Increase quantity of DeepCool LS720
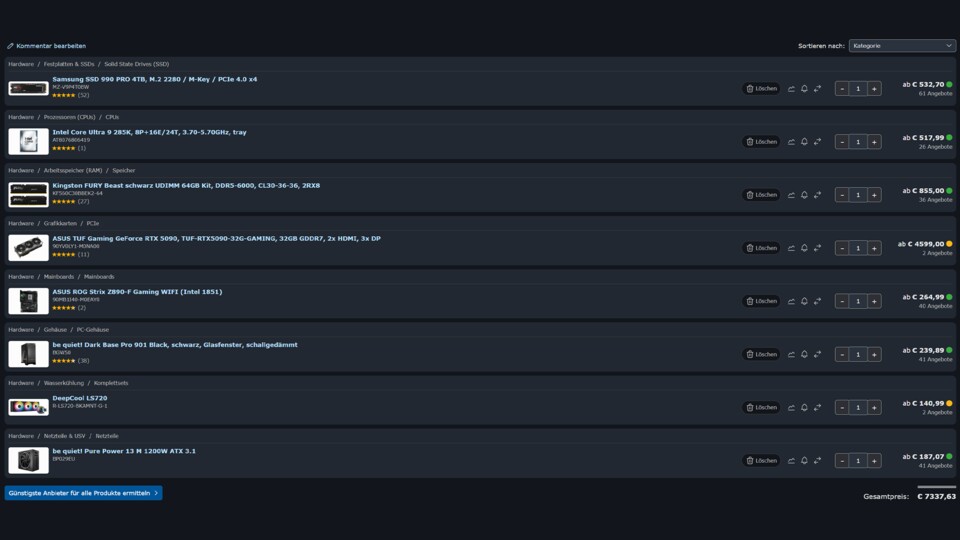 pyautogui.click(x=874, y=408)
